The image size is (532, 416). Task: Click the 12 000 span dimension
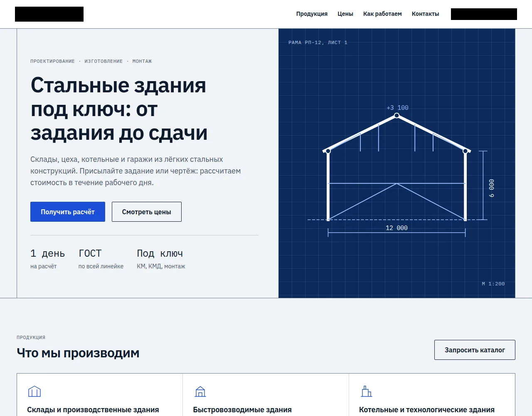pyautogui.click(x=397, y=228)
